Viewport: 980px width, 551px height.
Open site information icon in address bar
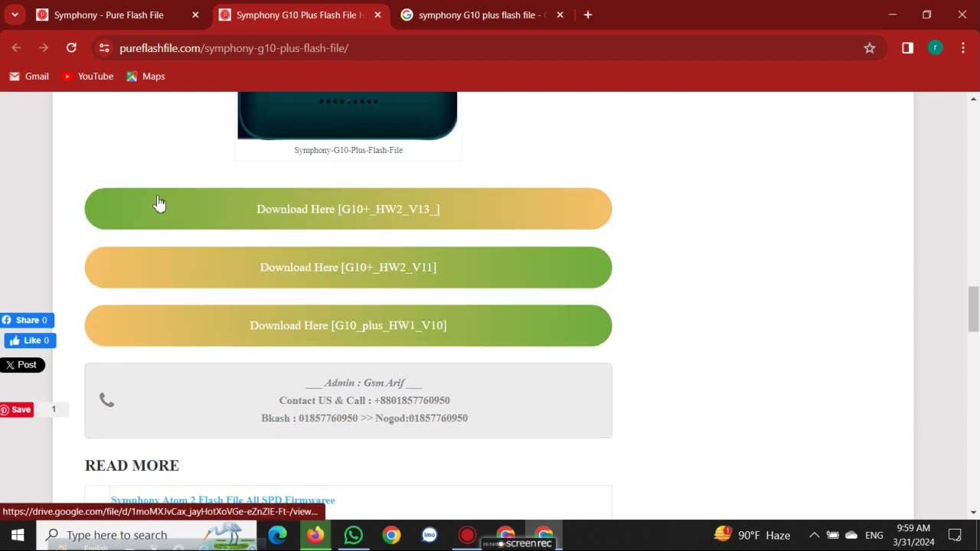[x=104, y=47]
